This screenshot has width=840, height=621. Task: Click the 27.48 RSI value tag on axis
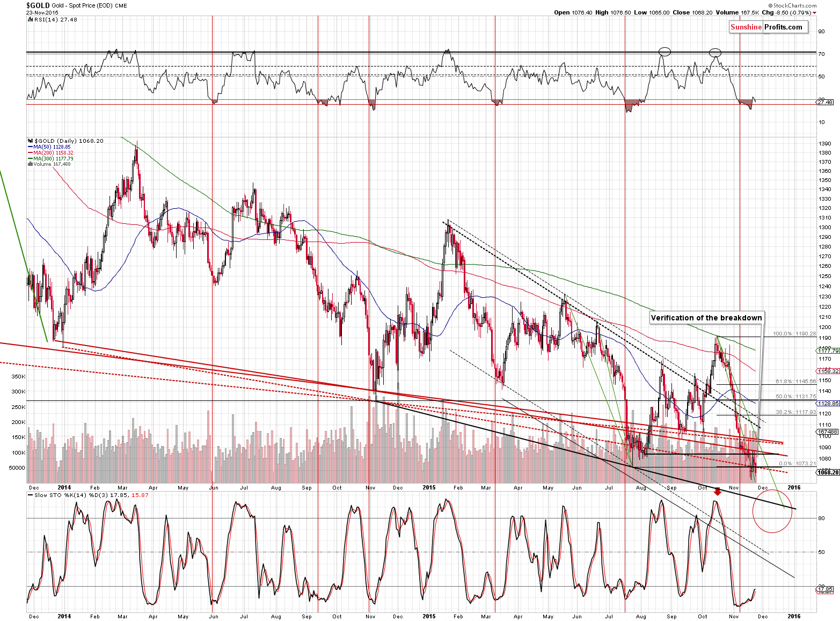click(x=825, y=103)
